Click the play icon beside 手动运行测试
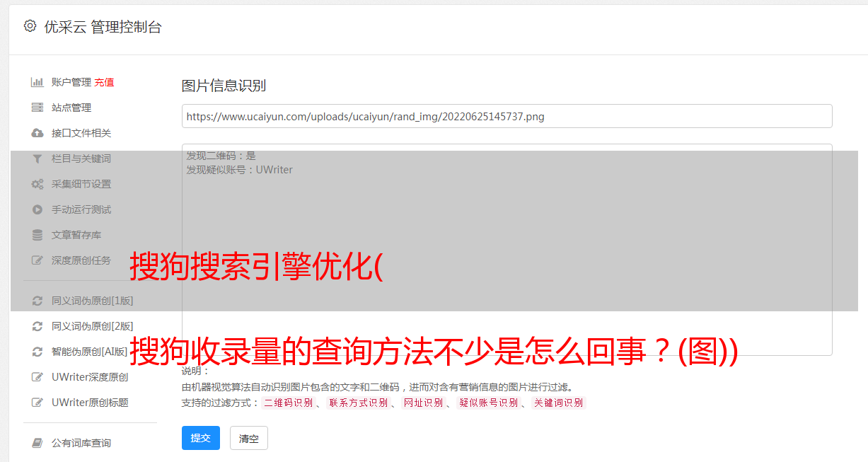868x462 pixels. point(37,209)
